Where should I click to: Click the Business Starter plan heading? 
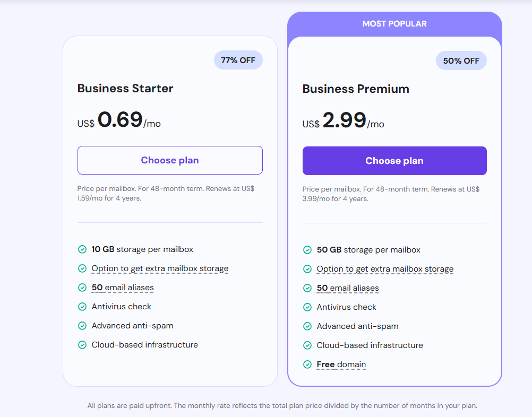(125, 88)
